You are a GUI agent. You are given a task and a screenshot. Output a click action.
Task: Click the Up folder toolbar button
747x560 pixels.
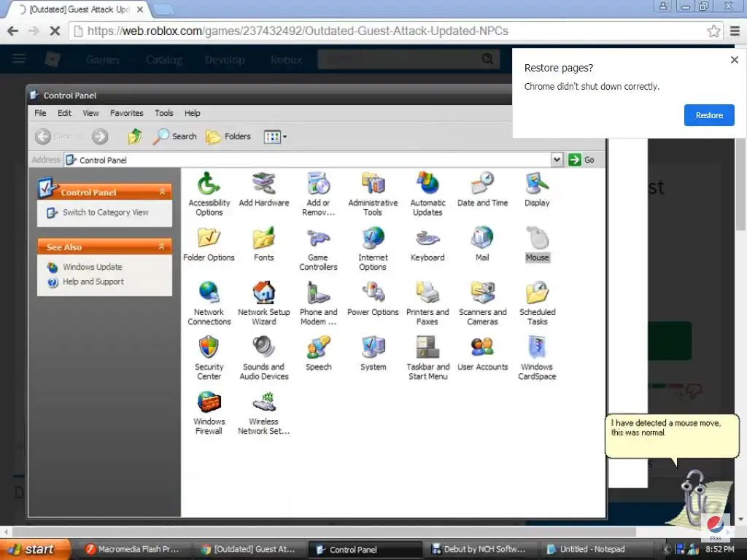click(135, 136)
